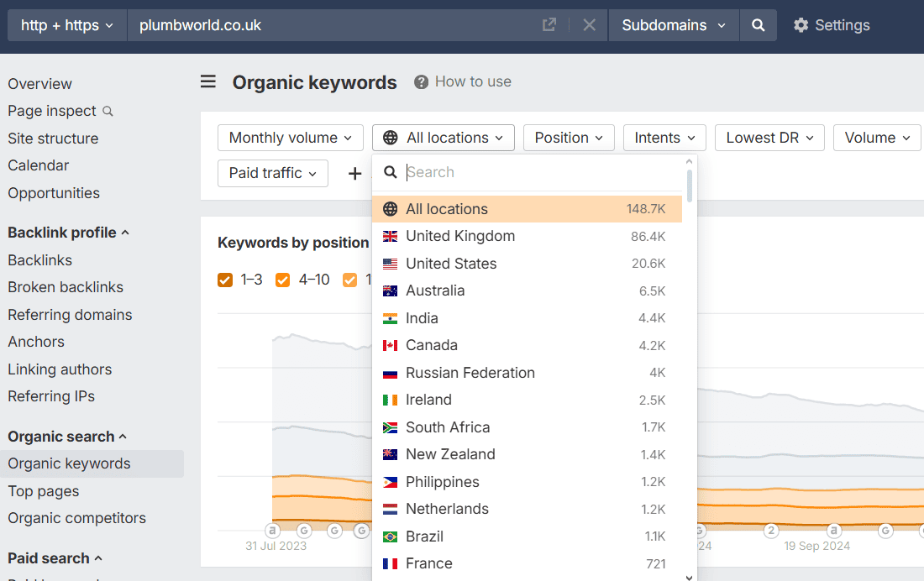Collapse the Backlink profile section
The width and height of the screenshot is (924, 581).
pos(69,232)
